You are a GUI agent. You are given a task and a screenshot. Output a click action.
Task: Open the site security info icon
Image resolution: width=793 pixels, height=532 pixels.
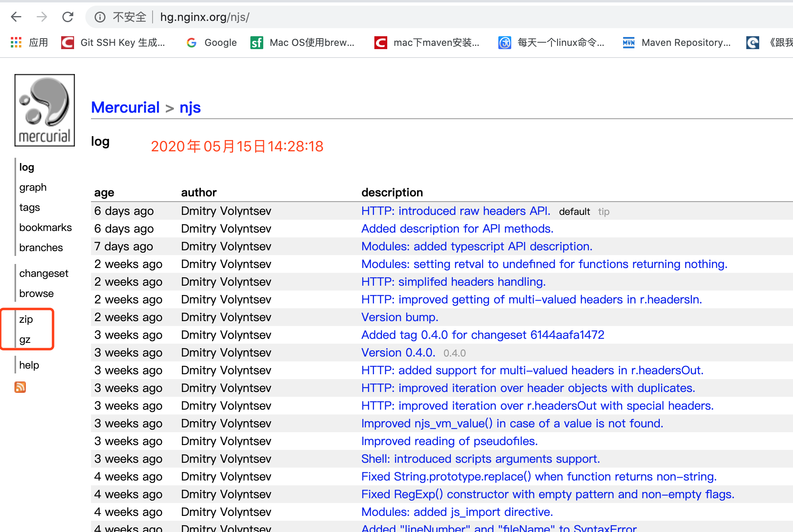click(x=100, y=17)
